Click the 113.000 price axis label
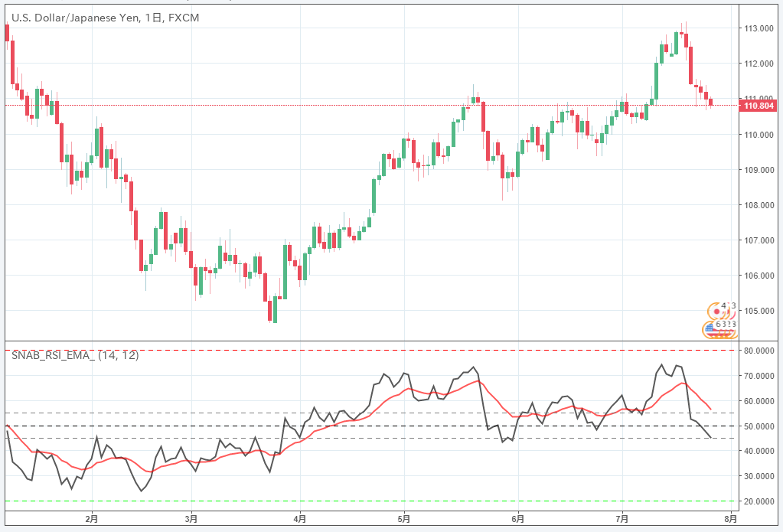Image resolution: width=783 pixels, height=532 pixels. (759, 28)
